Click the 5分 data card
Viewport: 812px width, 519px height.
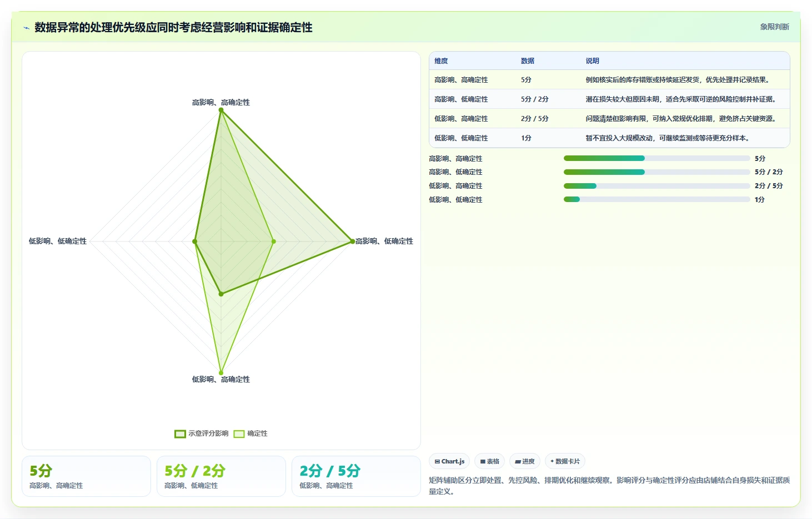86,476
